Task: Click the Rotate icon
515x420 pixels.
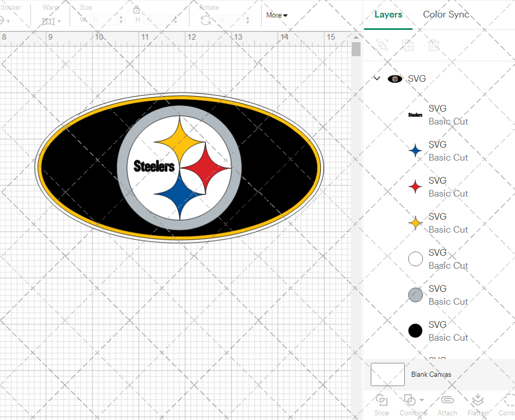Action: coord(205,21)
